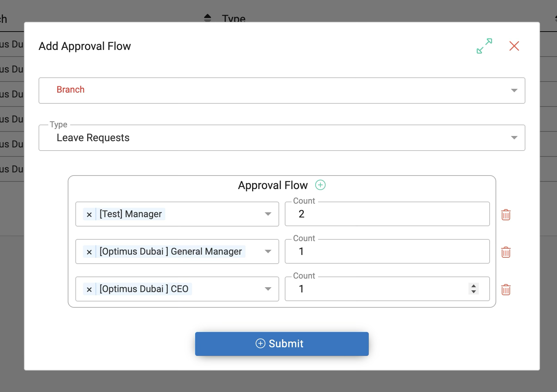This screenshot has height=392, width=557.
Task: Focus the General Manager Count input field
Action: click(x=387, y=252)
